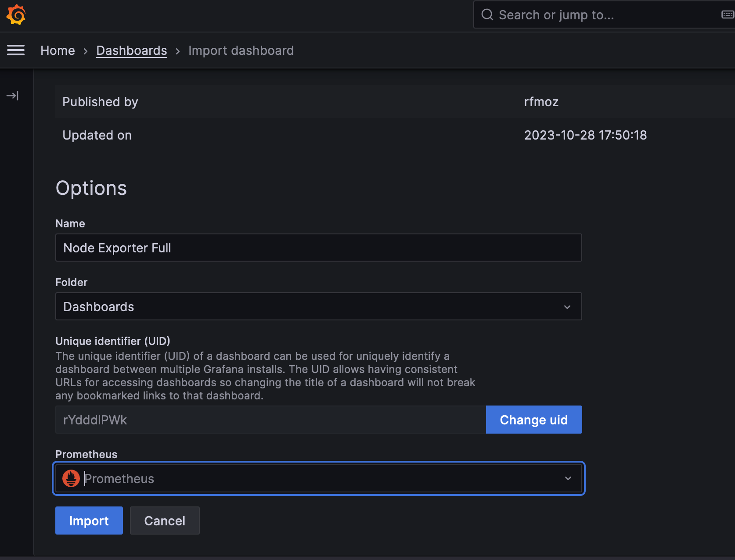Go to Home in the breadcrumb
Viewport: 735px width, 560px height.
pos(58,50)
